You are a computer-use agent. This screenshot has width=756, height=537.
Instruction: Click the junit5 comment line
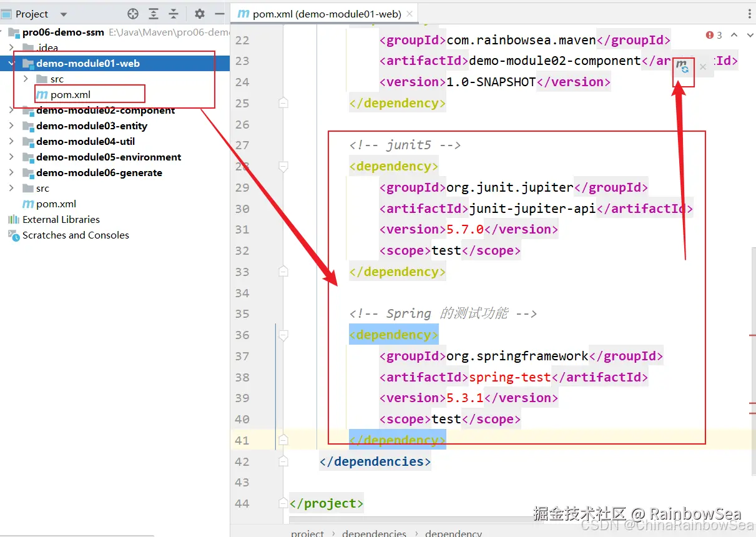click(405, 145)
